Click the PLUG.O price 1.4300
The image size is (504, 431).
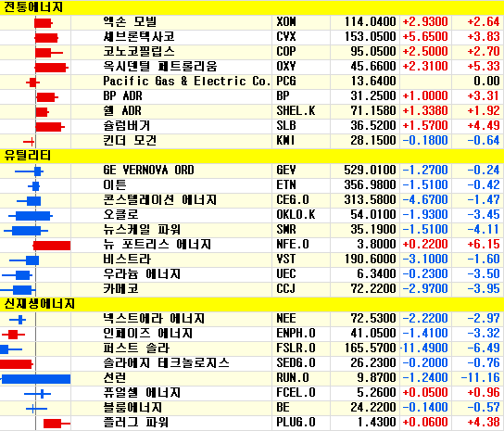tap(376, 422)
